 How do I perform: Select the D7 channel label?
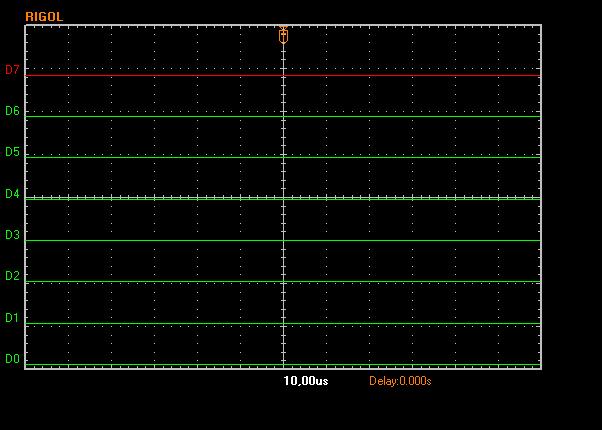(12, 70)
